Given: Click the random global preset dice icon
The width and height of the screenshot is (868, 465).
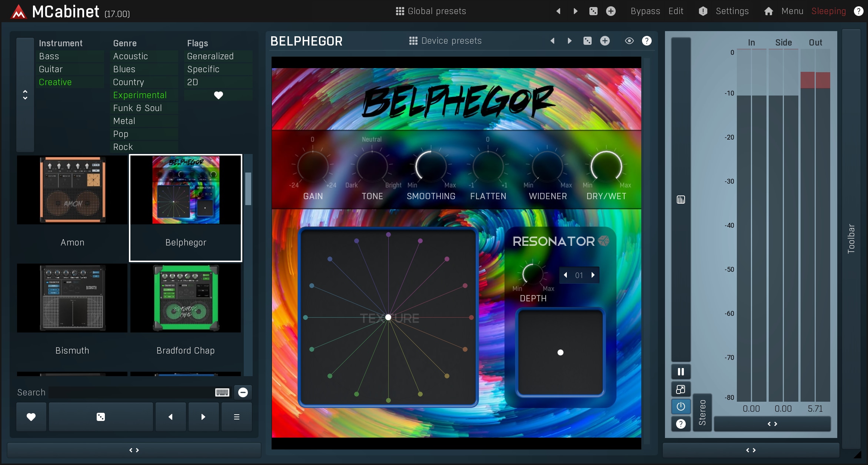Looking at the screenshot, I should click(593, 11).
